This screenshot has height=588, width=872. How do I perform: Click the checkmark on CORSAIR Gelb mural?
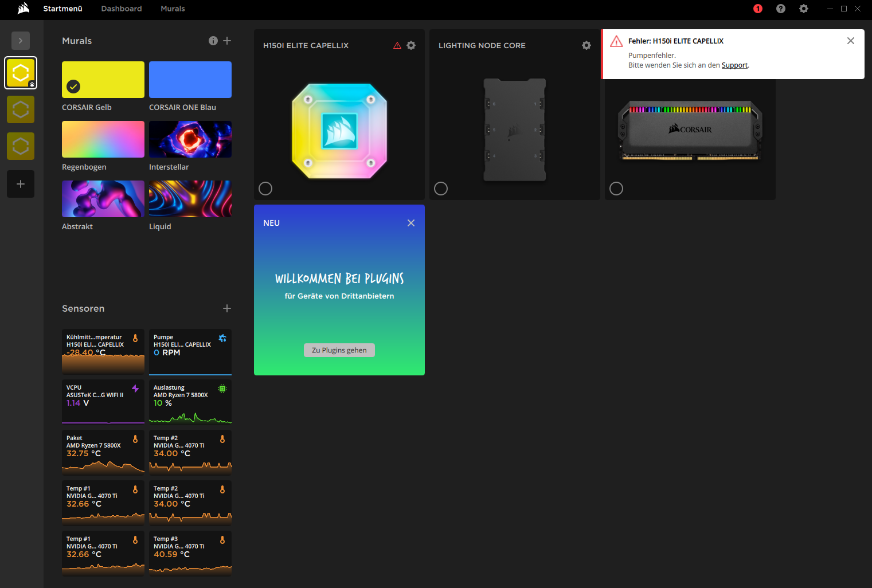coord(73,87)
